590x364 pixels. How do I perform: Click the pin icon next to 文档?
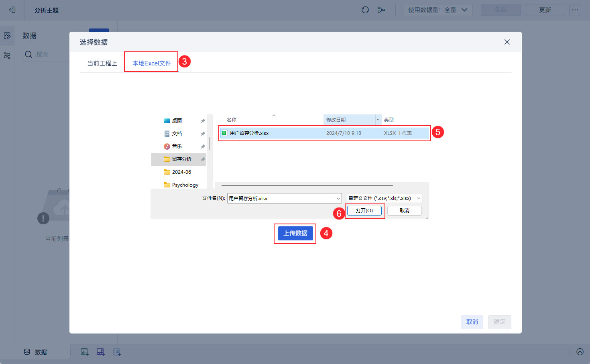coord(203,134)
